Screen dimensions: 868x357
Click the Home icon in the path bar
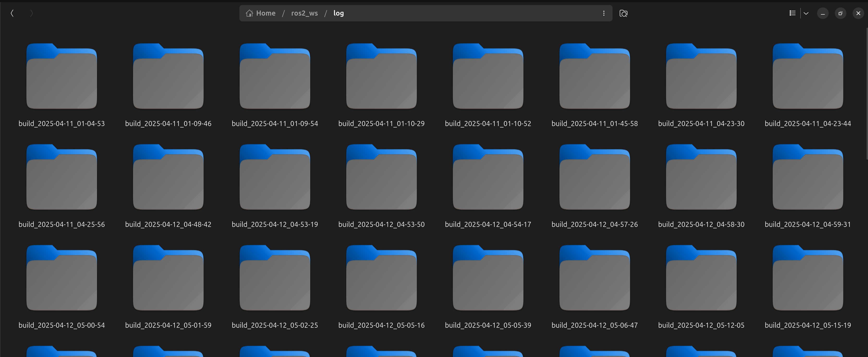249,13
